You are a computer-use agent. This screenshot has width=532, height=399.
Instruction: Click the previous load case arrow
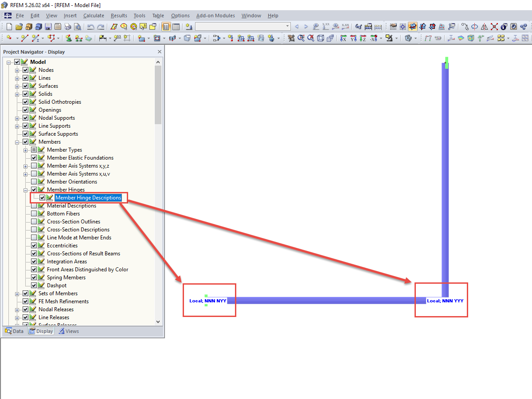pyautogui.click(x=297, y=27)
